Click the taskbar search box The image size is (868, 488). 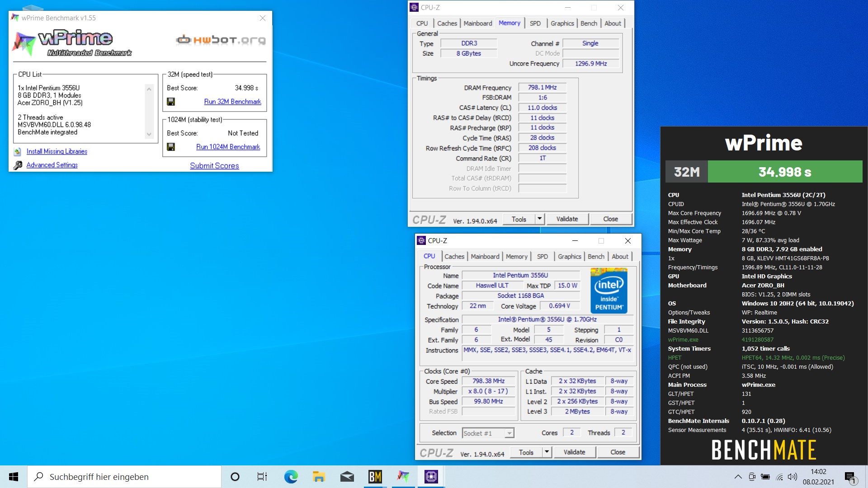click(125, 477)
